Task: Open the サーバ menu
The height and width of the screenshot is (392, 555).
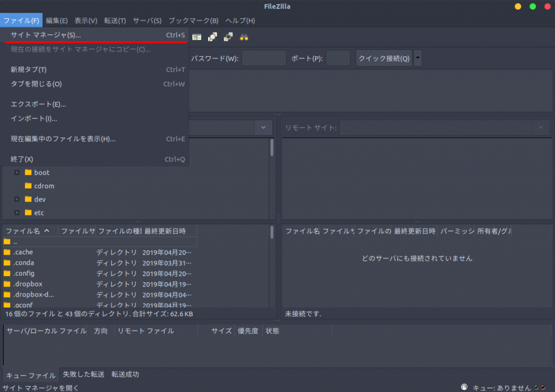Action: [x=146, y=20]
